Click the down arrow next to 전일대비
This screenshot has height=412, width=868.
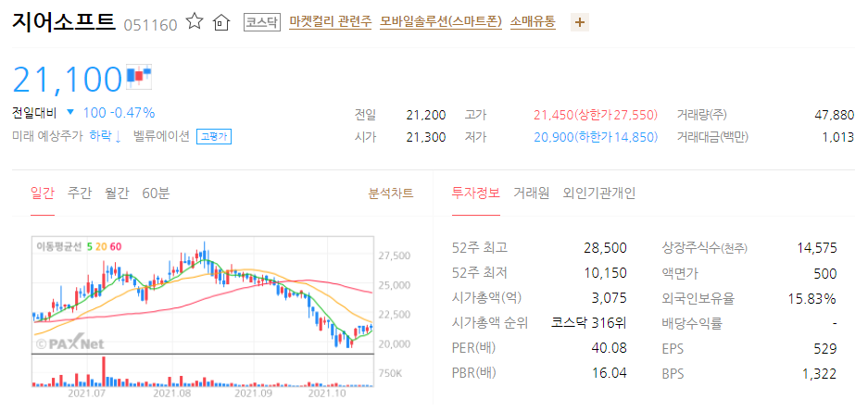point(70,113)
